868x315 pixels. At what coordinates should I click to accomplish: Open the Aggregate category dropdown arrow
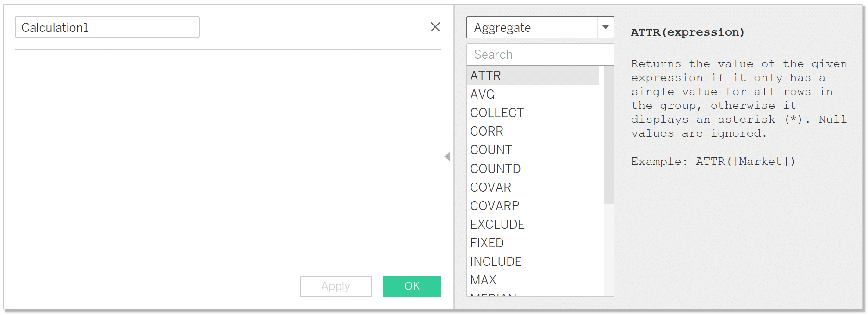pos(605,27)
